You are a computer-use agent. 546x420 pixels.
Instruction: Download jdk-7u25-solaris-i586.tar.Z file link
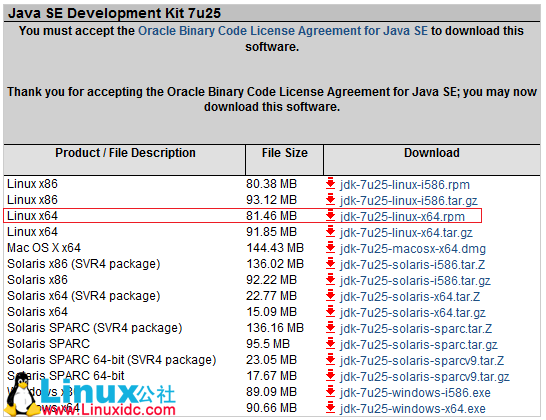tap(412, 265)
